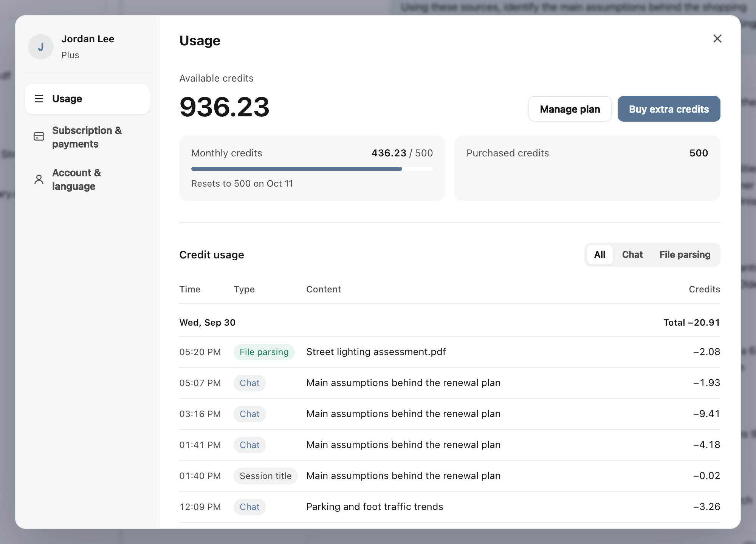
Task: Click the 'Jordan Lee' profile name
Action: click(x=88, y=39)
